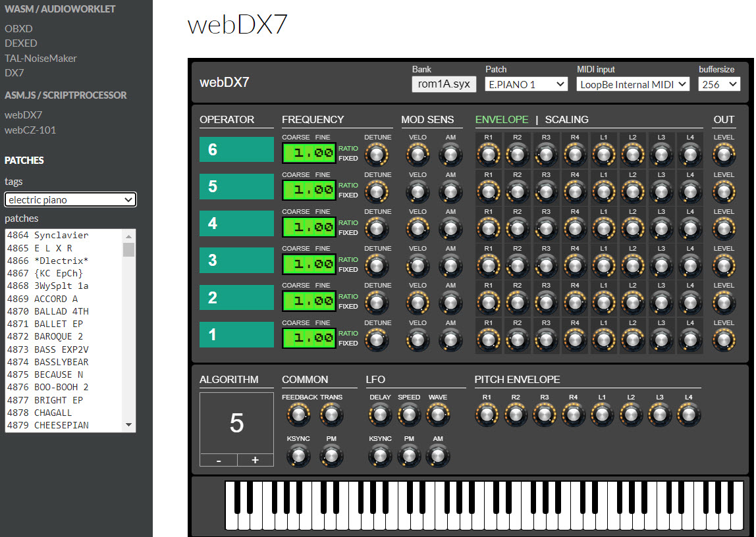Switch operator 5 frequency to FIXED
The height and width of the screenshot is (537, 756).
[x=348, y=195]
